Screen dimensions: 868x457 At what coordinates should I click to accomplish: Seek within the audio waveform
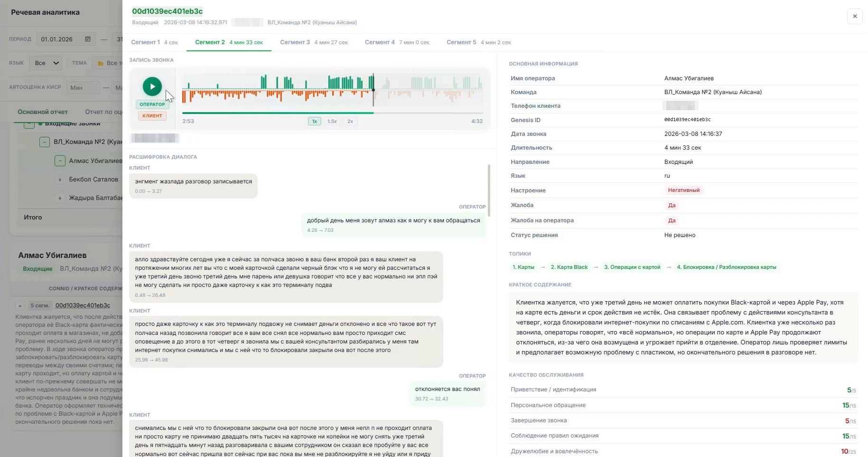pyautogui.click(x=332, y=89)
